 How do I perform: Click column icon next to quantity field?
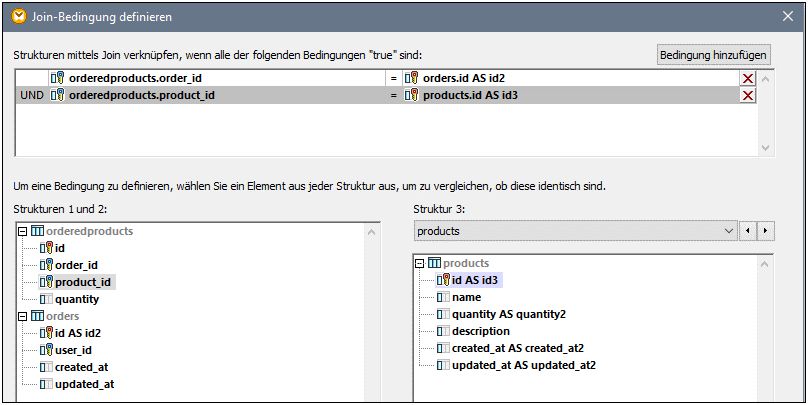pyautogui.click(x=46, y=299)
